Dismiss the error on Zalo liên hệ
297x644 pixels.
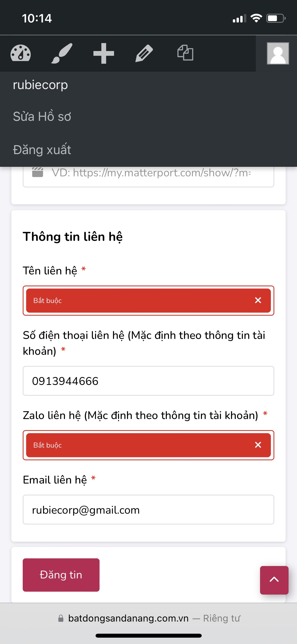click(258, 445)
